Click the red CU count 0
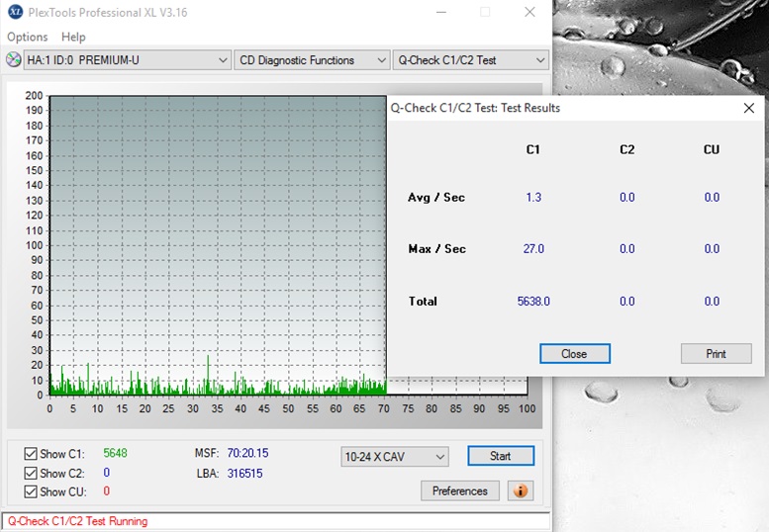The image size is (769, 532). [107, 490]
